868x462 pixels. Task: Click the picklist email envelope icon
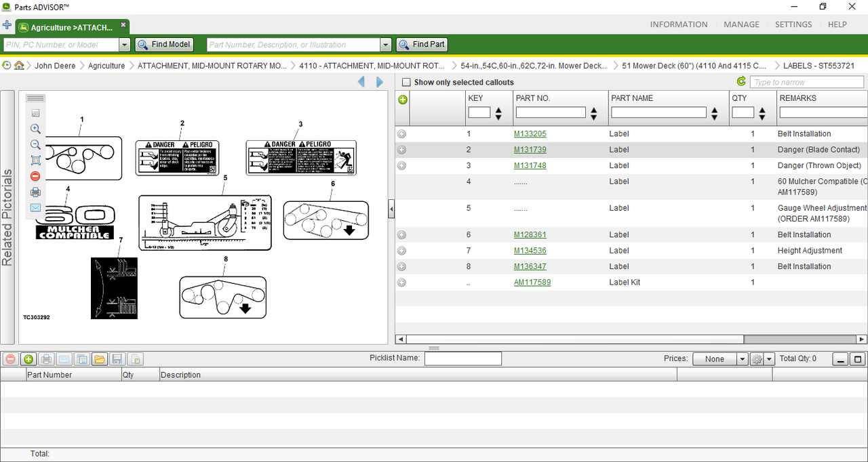pos(64,359)
